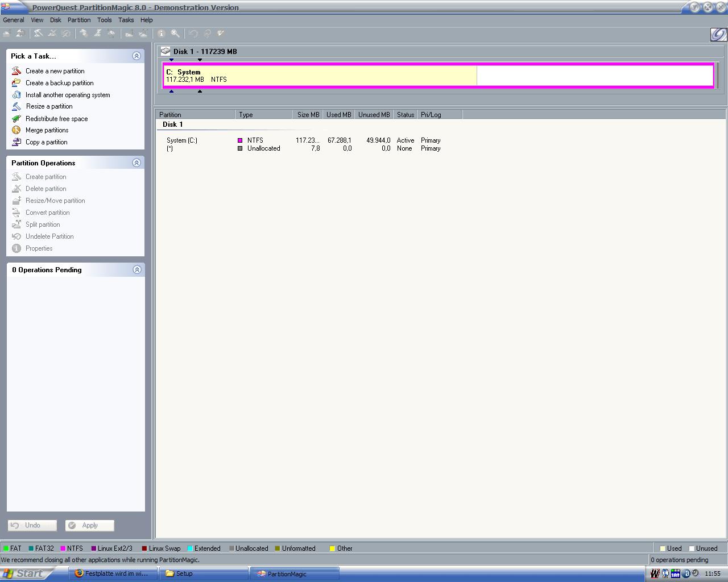Screen dimensions: 728x582
Task: Open the Tasks menu
Action: click(x=126, y=20)
